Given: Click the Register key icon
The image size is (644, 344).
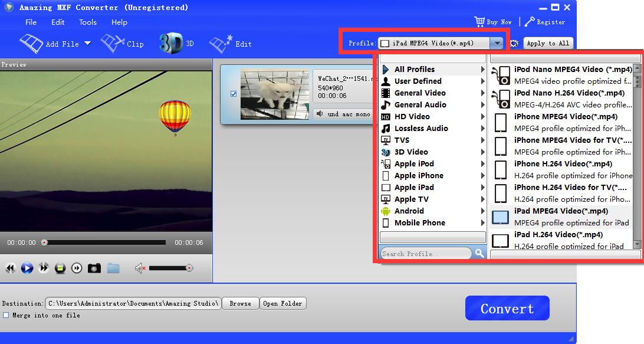Looking at the screenshot, I should [x=530, y=22].
